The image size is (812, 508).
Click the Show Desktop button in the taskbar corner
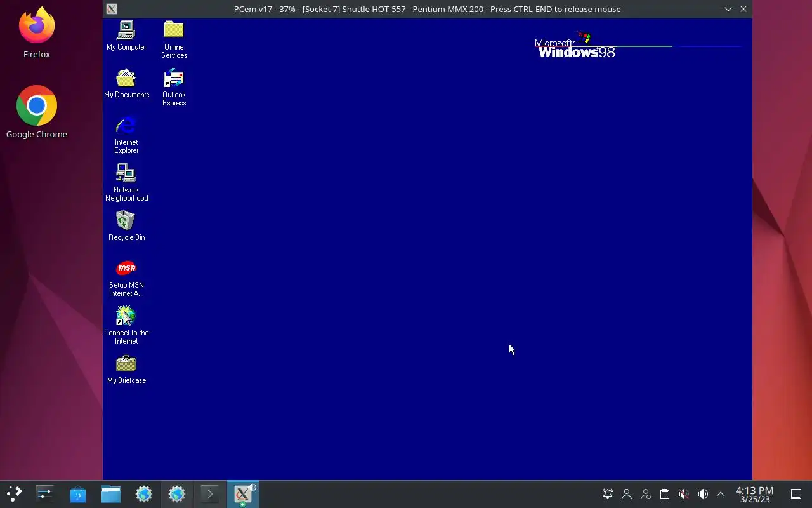click(796, 494)
